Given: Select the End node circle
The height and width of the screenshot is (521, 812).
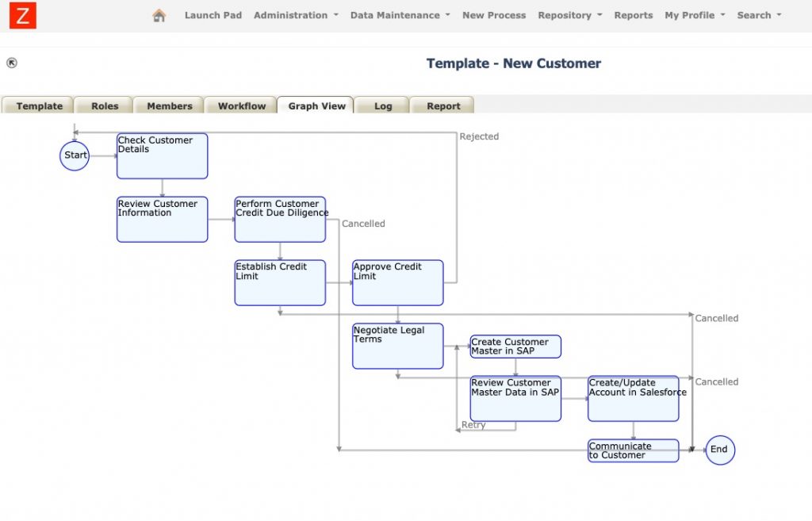Looking at the screenshot, I should point(720,450).
